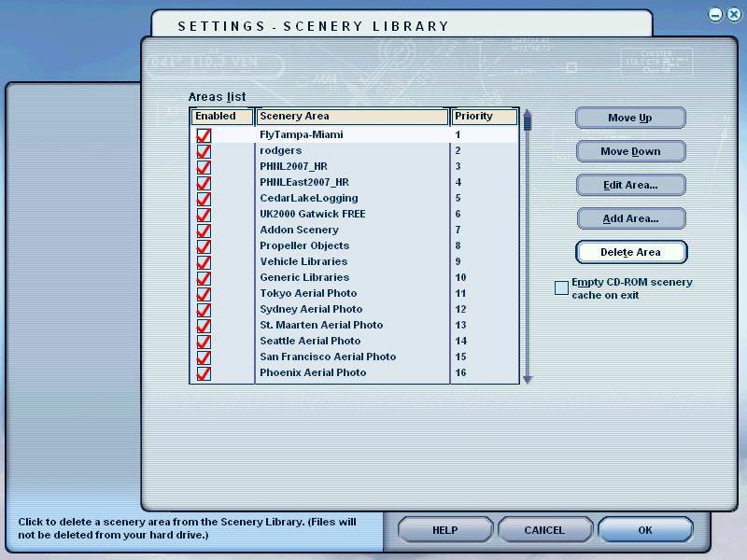The width and height of the screenshot is (747, 560).
Task: Select Seattle Aerial Photo scenery area
Action: click(x=310, y=341)
